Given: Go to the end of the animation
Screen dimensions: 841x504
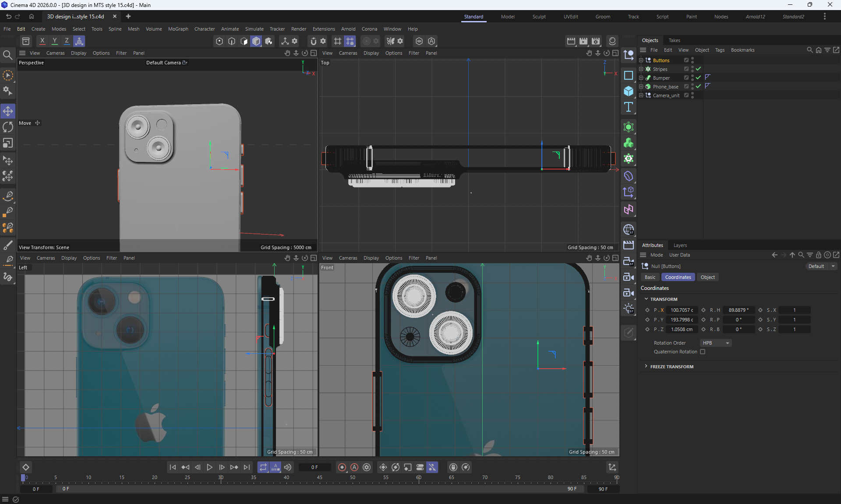Looking at the screenshot, I should point(247,467).
